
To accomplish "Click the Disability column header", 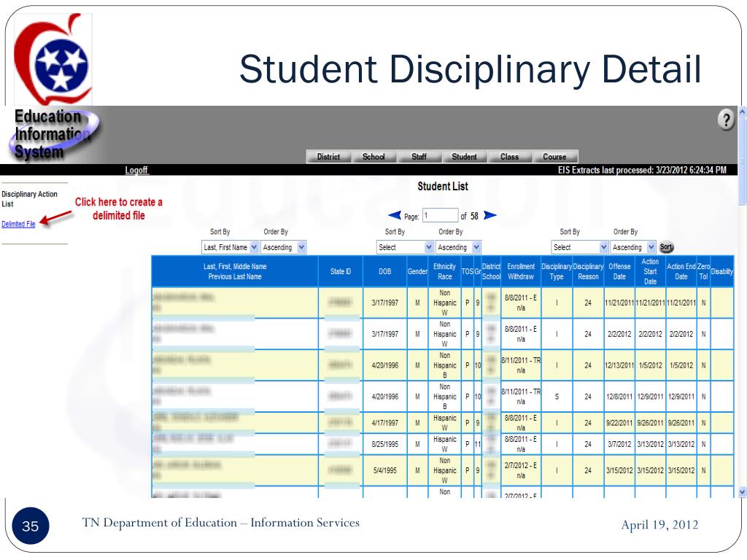I will point(722,271).
